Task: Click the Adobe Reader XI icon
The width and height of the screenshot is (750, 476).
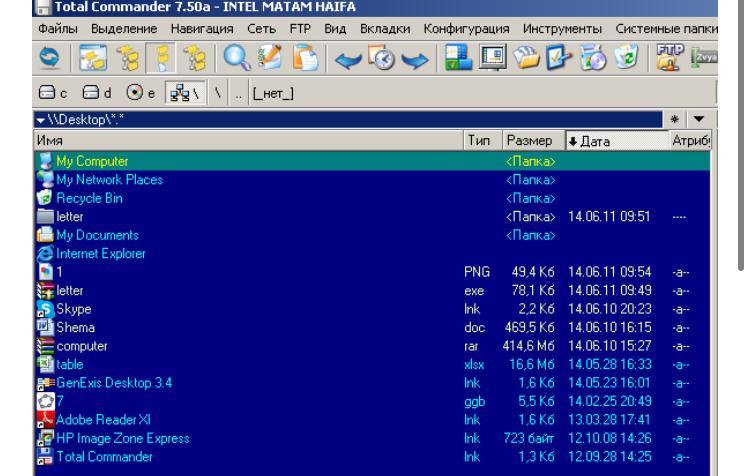Action: (x=45, y=420)
